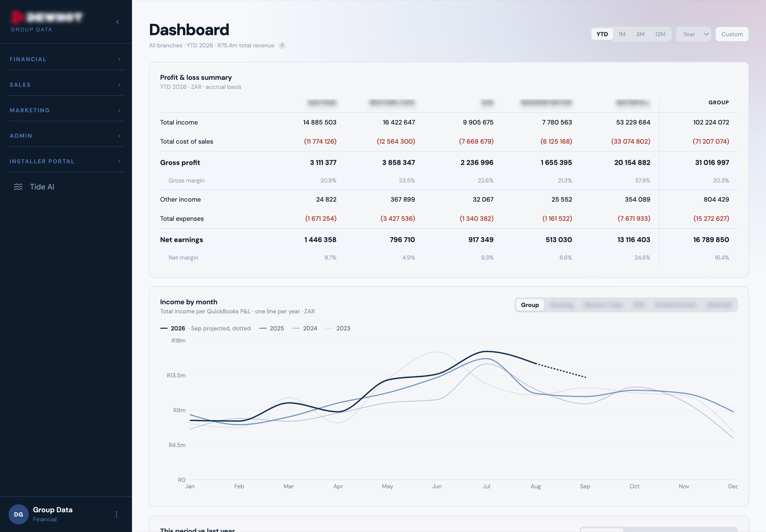Click the help question mark beside total revenue
The image size is (766, 532).
coord(282,46)
